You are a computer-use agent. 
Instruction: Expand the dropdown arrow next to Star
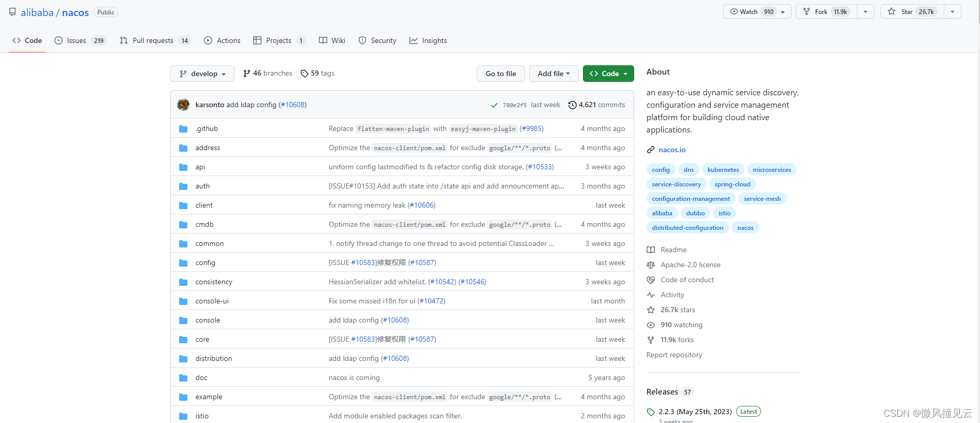953,12
